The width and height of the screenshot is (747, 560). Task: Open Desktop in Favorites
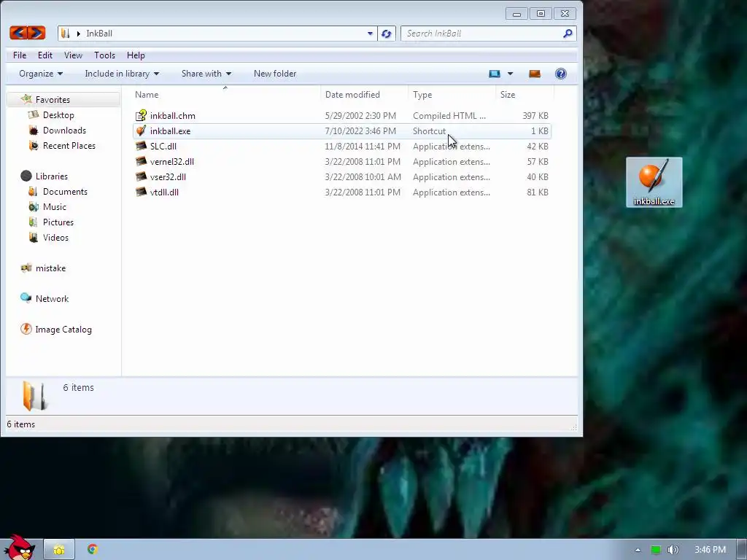pos(58,114)
